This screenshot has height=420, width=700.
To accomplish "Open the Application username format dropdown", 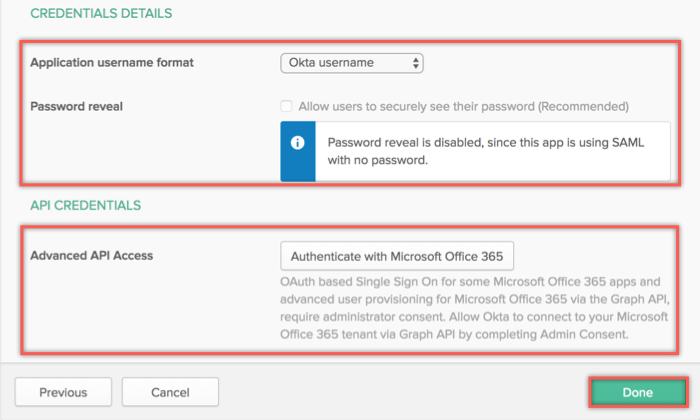I will [x=352, y=63].
